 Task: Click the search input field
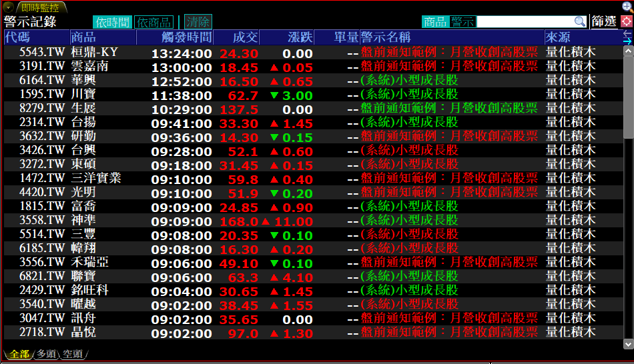coord(525,22)
